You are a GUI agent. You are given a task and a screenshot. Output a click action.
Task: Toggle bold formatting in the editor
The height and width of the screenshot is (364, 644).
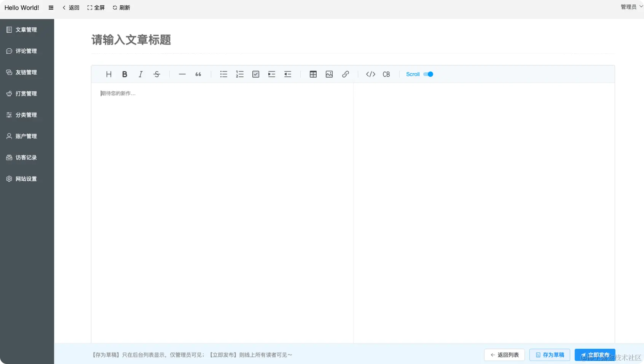coord(124,74)
